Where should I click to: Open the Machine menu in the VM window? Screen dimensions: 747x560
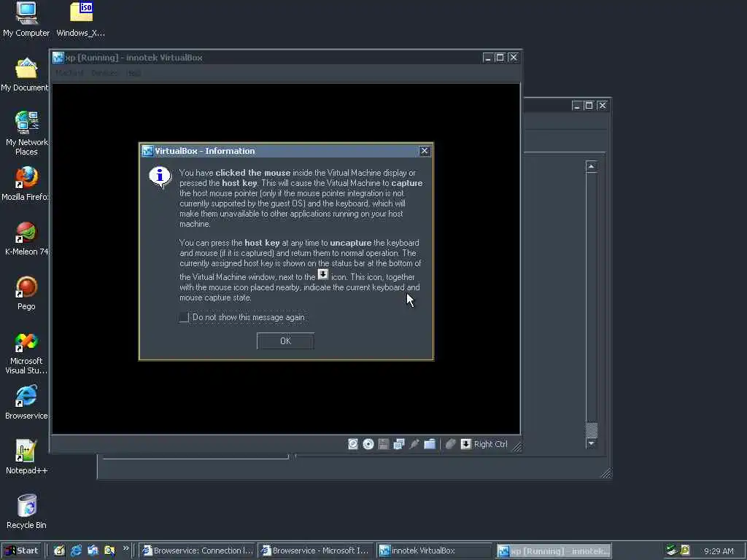tap(69, 73)
